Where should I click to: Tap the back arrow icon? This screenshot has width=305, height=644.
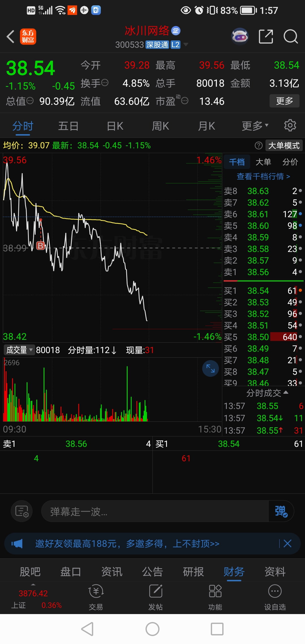coord(10,37)
